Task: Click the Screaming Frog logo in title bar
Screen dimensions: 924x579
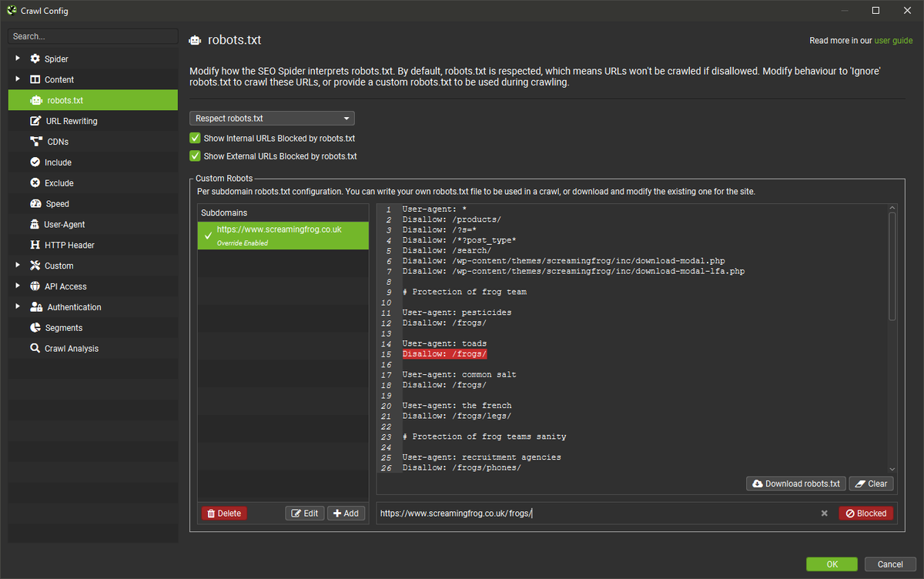Action: (x=11, y=11)
